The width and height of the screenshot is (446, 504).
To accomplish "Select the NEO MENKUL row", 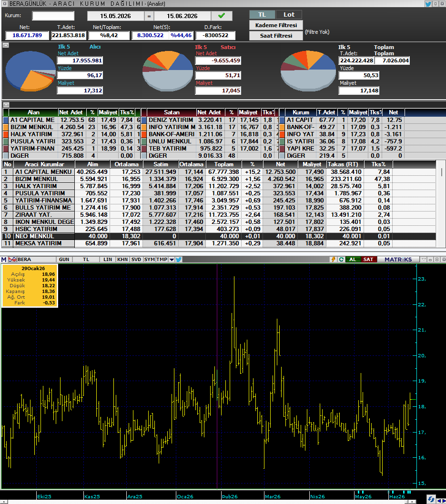I will pos(219,236).
